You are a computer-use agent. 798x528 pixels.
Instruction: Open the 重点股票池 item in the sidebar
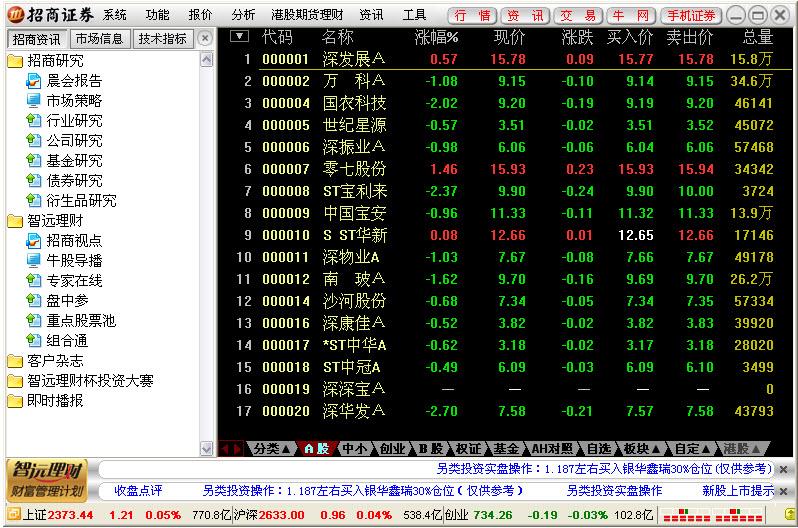80,321
